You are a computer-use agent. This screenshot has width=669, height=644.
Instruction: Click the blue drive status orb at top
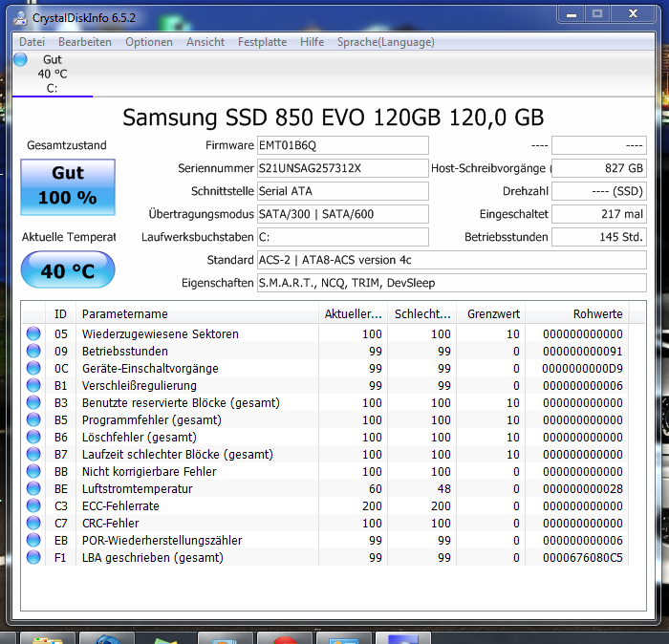point(20,59)
